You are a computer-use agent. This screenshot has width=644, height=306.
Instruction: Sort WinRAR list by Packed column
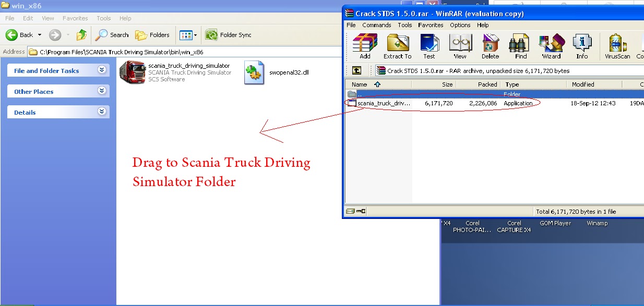click(x=478, y=84)
